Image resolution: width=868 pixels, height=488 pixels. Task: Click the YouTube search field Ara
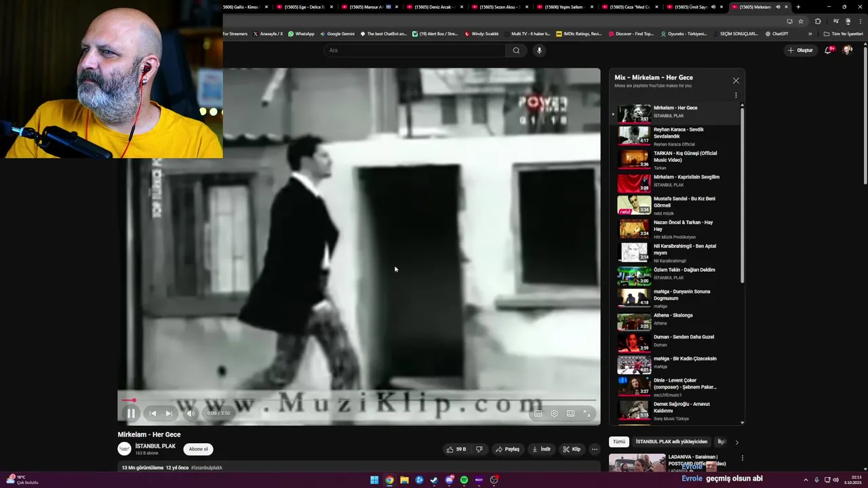pyautogui.click(x=414, y=50)
